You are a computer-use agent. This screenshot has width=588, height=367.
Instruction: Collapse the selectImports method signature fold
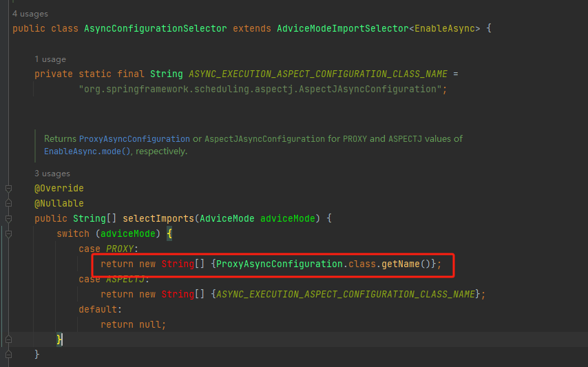[8, 218]
